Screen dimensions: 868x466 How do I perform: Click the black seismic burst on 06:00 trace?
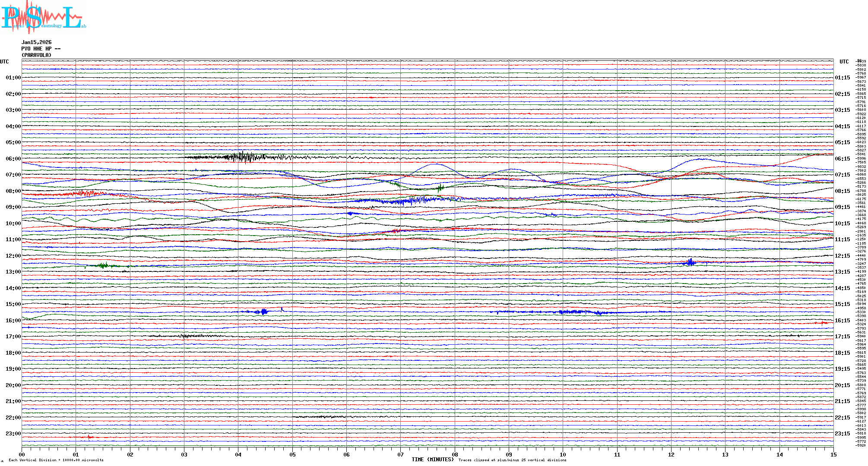[x=242, y=157]
